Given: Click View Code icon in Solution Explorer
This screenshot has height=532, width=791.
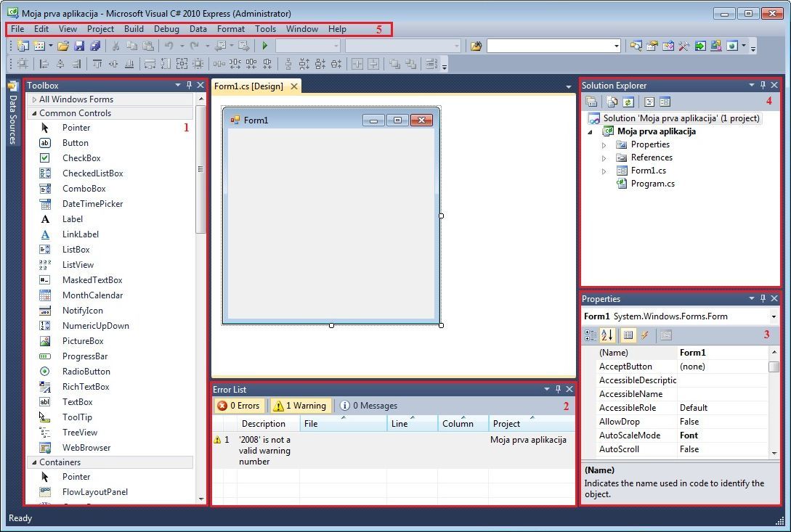Looking at the screenshot, I should pos(649,102).
